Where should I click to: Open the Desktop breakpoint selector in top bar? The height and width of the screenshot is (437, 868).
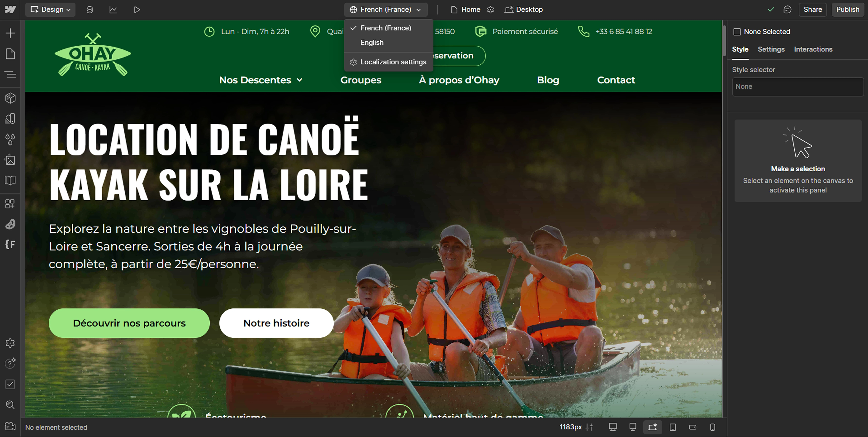click(x=524, y=9)
